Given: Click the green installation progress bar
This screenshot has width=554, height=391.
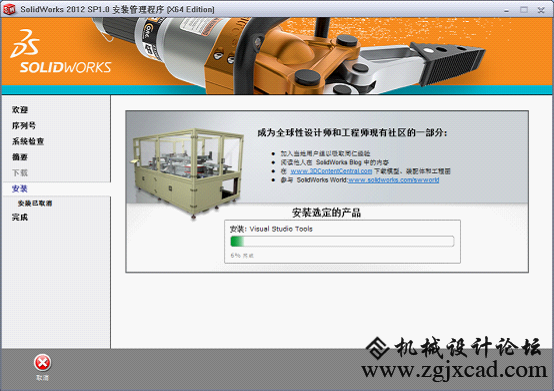Looking at the screenshot, I should click(x=342, y=242).
